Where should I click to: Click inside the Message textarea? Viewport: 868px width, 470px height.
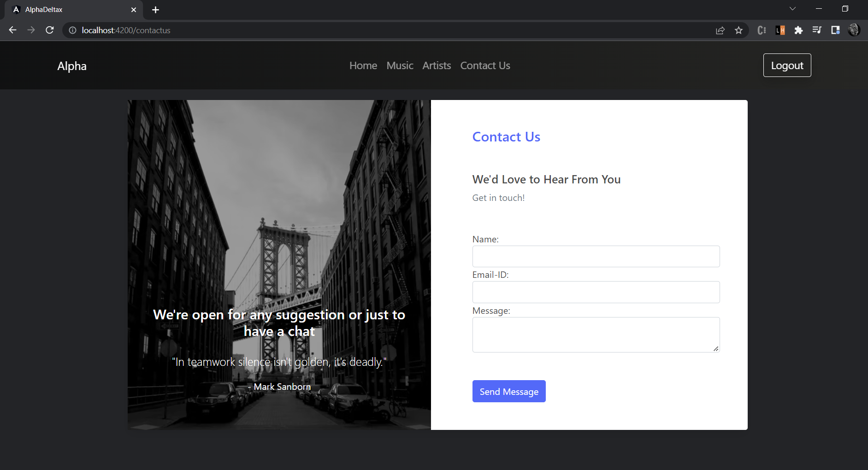coord(596,335)
